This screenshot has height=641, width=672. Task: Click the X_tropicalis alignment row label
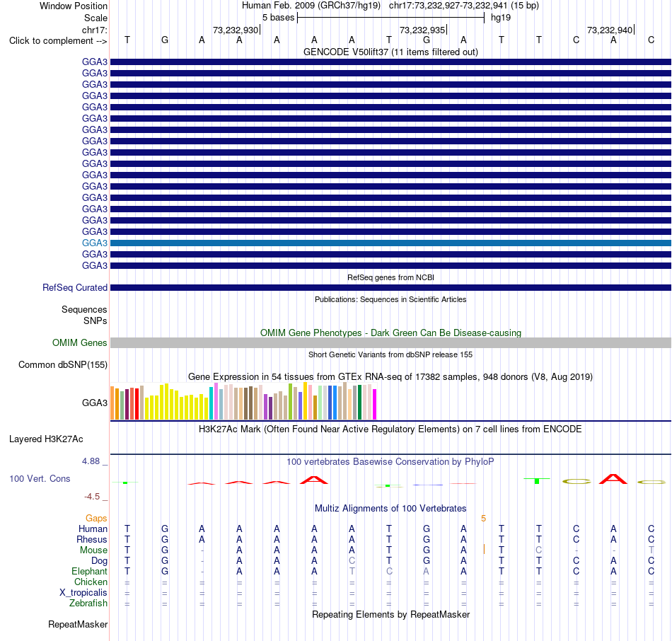[x=83, y=593]
